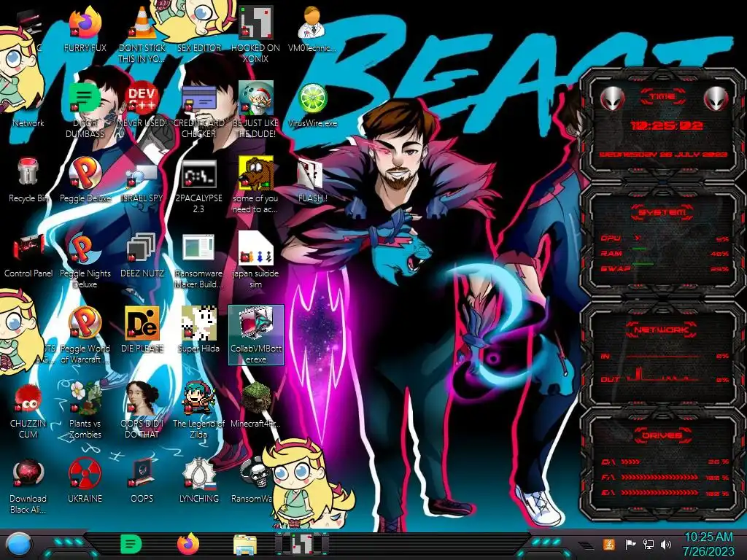
Task: Launch Firefox from the taskbar
Action: (x=188, y=544)
